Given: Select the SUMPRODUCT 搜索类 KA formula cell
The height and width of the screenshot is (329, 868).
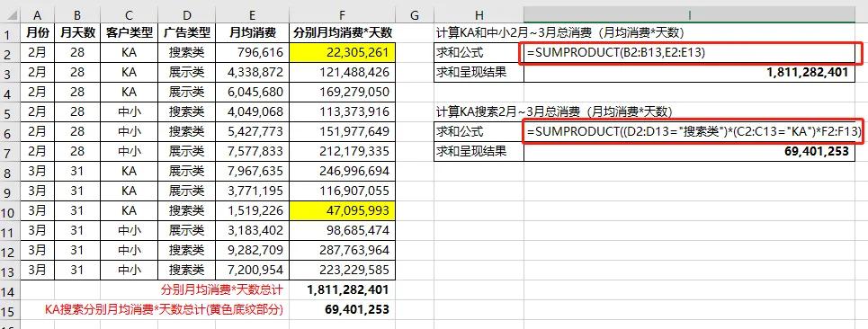Looking at the screenshot, I should (689, 131).
